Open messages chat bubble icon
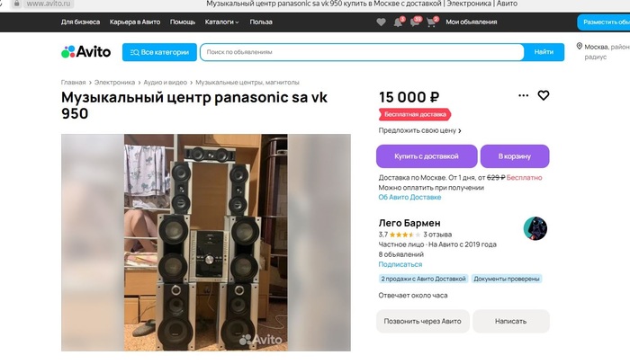Image resolution: width=630 pixels, height=364 pixels. [415, 22]
